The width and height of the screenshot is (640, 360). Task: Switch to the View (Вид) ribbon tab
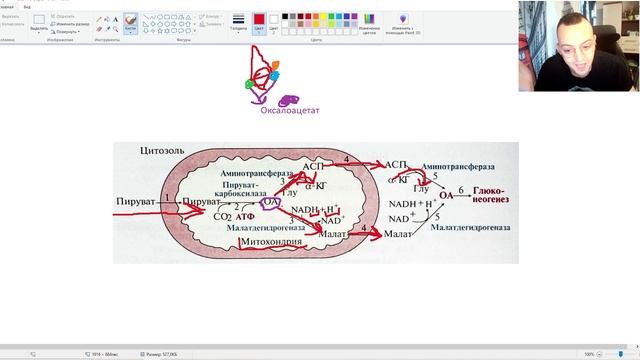point(27,7)
